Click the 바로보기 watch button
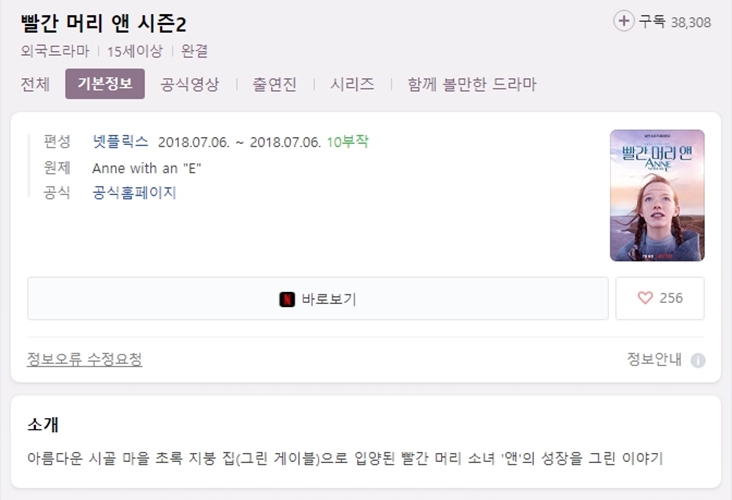Screen dimensions: 732x500 point(318,298)
